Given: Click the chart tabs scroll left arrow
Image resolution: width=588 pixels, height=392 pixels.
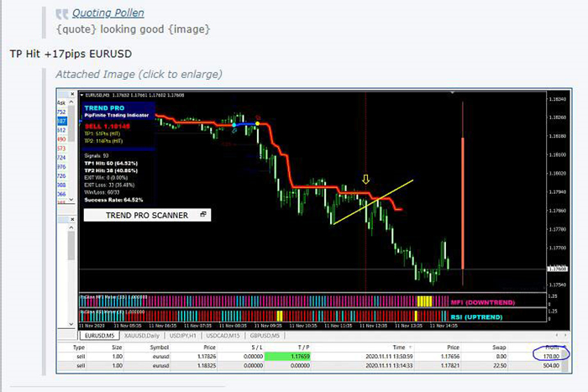Looking at the screenshot, I should pos(557,335).
